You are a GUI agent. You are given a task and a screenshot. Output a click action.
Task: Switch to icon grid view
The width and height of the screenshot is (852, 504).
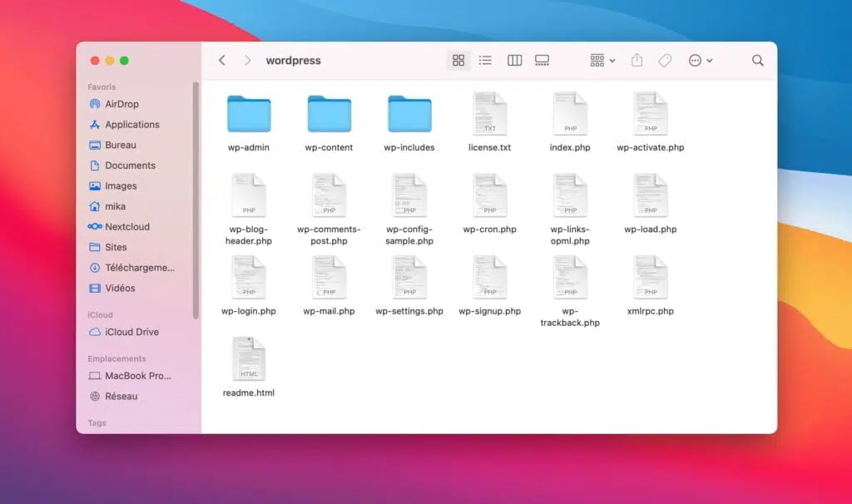[x=458, y=61]
